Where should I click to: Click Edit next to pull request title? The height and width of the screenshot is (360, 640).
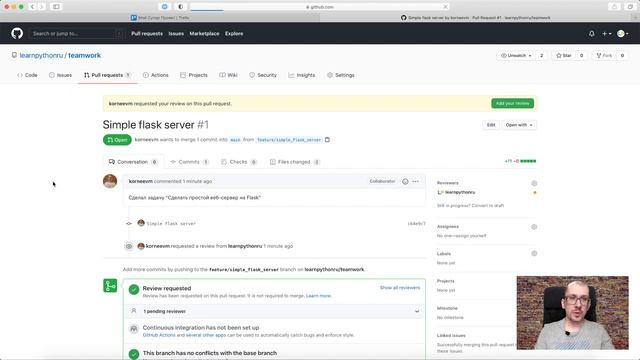pyautogui.click(x=491, y=125)
